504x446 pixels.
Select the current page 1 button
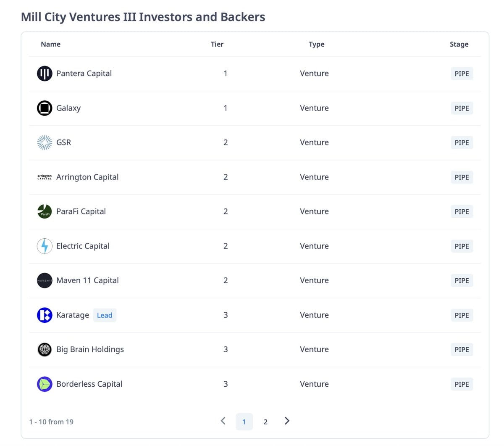tap(244, 422)
